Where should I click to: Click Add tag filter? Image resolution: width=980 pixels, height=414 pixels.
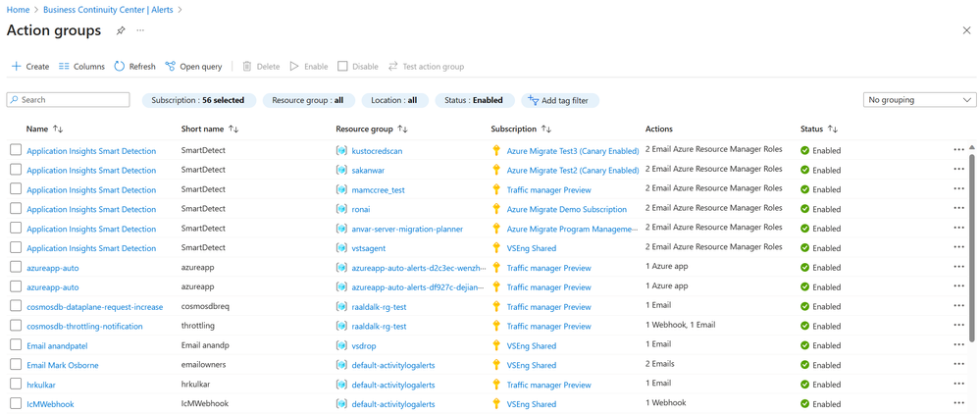(x=560, y=100)
